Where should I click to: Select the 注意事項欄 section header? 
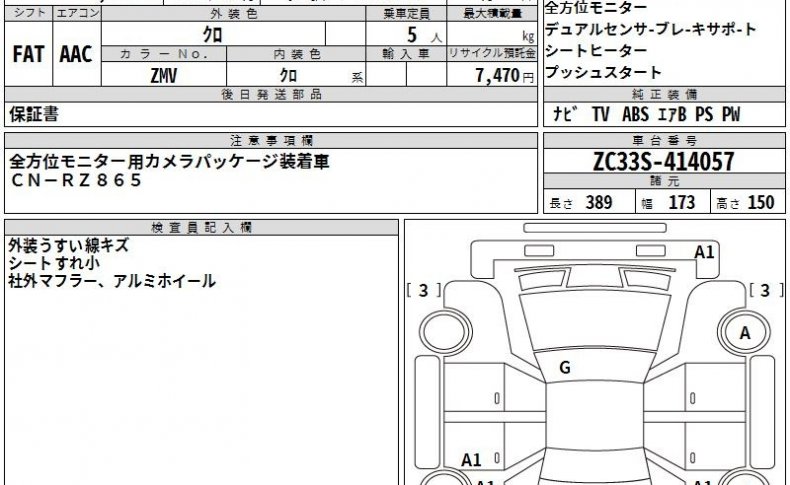click(x=272, y=141)
